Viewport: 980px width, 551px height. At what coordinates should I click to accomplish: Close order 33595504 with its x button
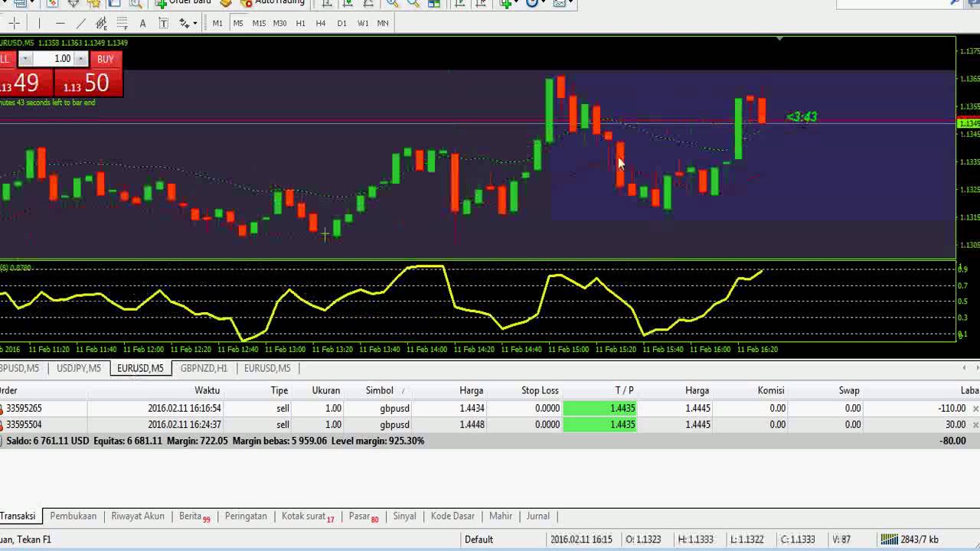(975, 425)
